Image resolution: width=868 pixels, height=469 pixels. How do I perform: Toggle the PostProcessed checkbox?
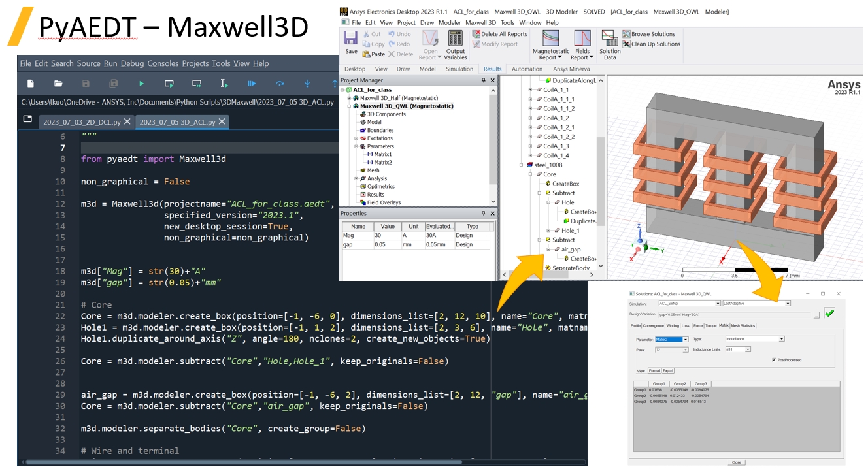[x=775, y=360]
